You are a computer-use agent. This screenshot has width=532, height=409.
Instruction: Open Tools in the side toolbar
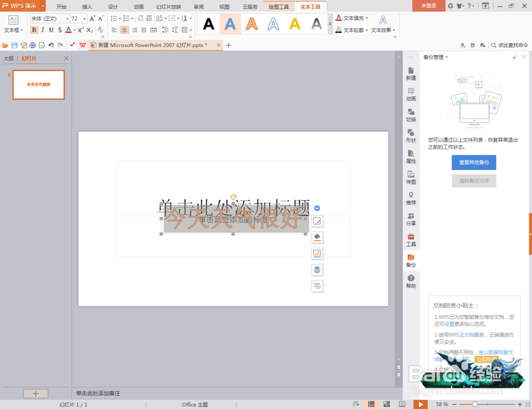(411, 240)
